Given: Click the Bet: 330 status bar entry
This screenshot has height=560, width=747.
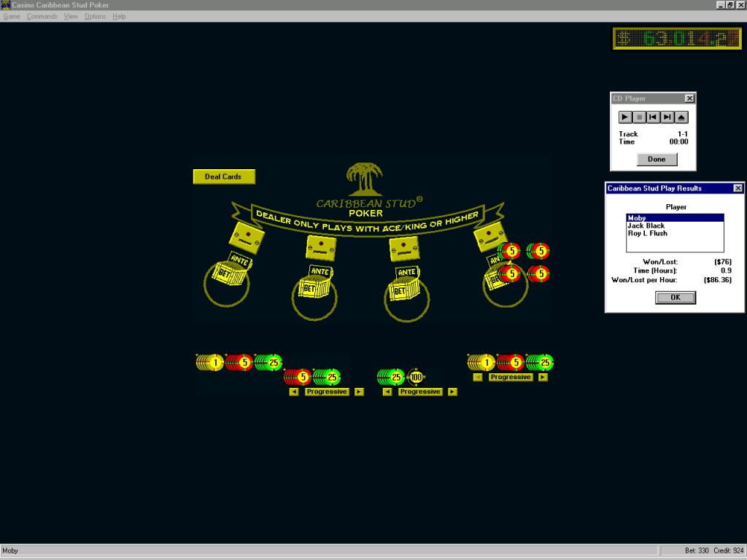Looking at the screenshot, I should pyautogui.click(x=697, y=551).
